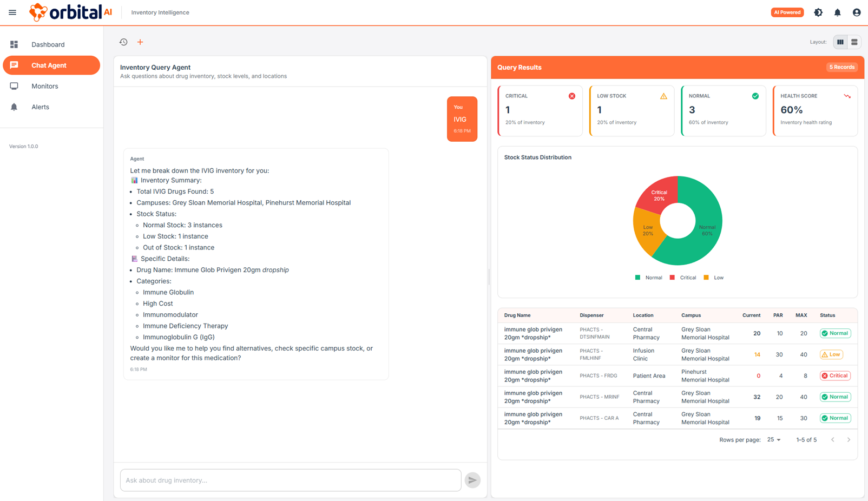Navigate to Alerts in sidebar

click(x=40, y=107)
